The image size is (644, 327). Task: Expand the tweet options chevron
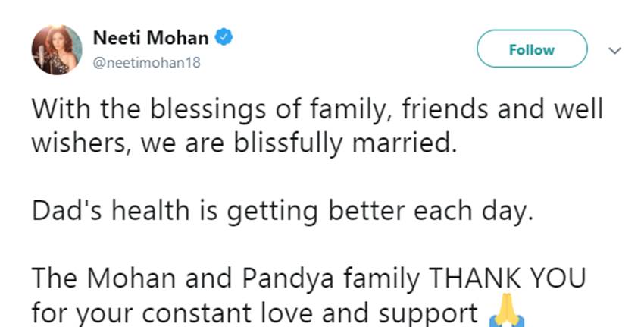[x=615, y=50]
